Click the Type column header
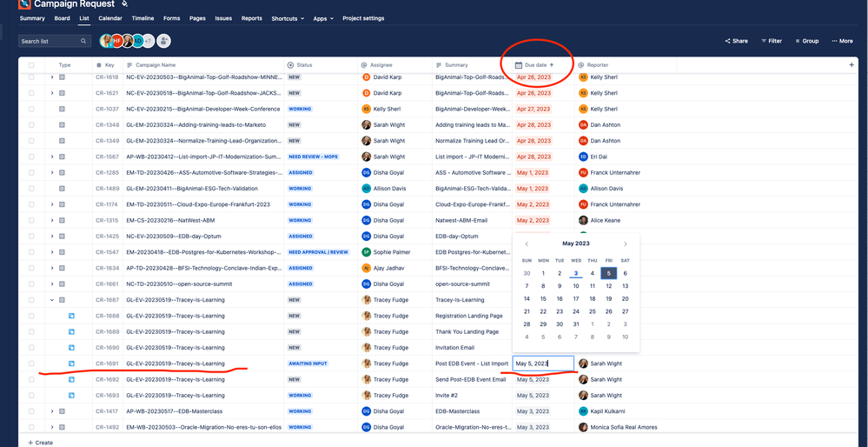 pyautogui.click(x=65, y=65)
